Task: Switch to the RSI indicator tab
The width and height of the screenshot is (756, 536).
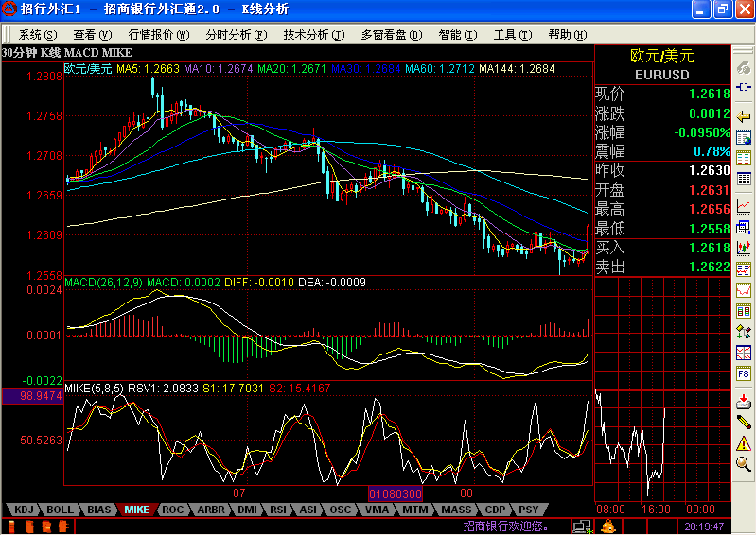Action: [278, 510]
